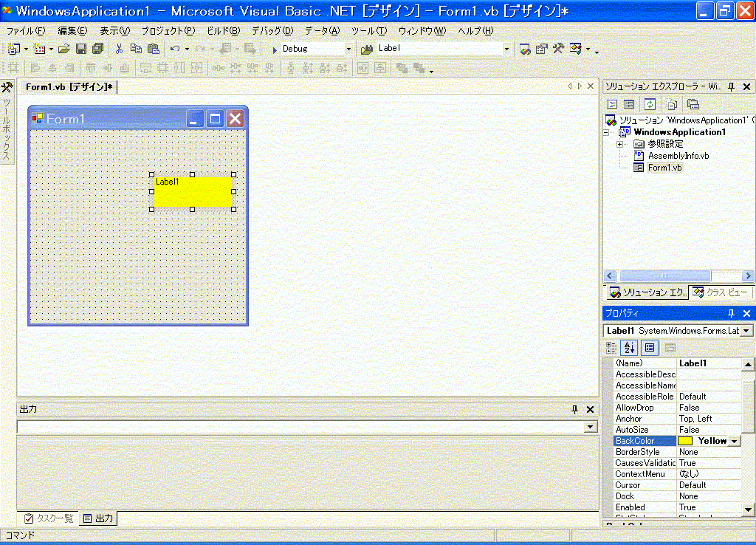
Task: Open the プロジェクト(P) menu
Action: point(168,31)
